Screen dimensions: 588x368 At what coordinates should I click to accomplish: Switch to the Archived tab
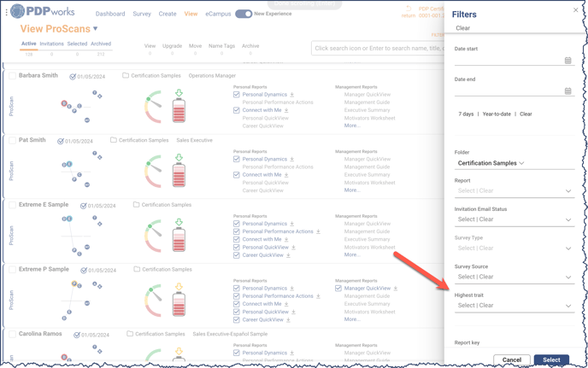click(101, 44)
